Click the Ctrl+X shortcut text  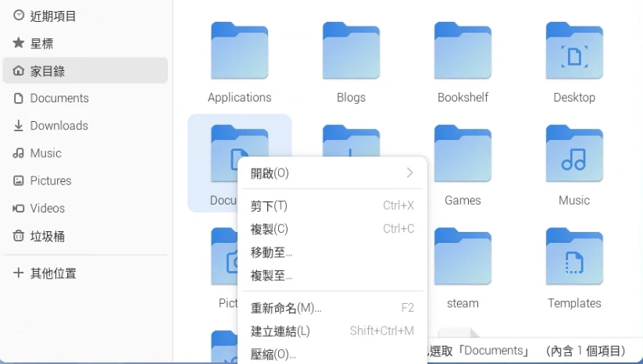(398, 205)
